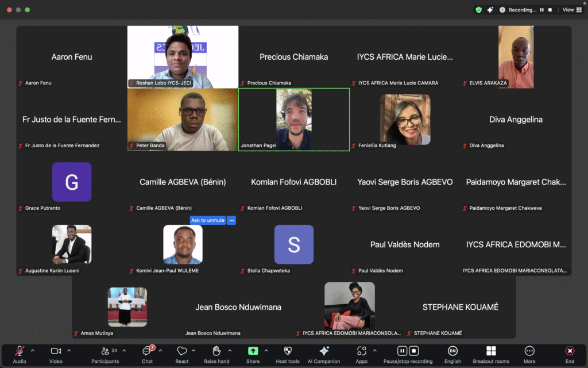This screenshot has height=368, width=588.
Task: Click Komivi Jean-Paul WULEME's profile photo
Action: click(183, 244)
